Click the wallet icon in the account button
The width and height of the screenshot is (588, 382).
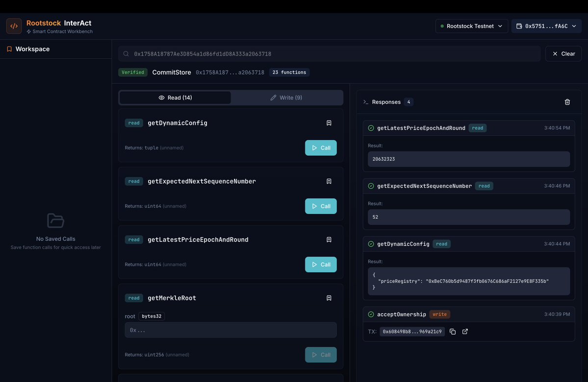tap(519, 26)
